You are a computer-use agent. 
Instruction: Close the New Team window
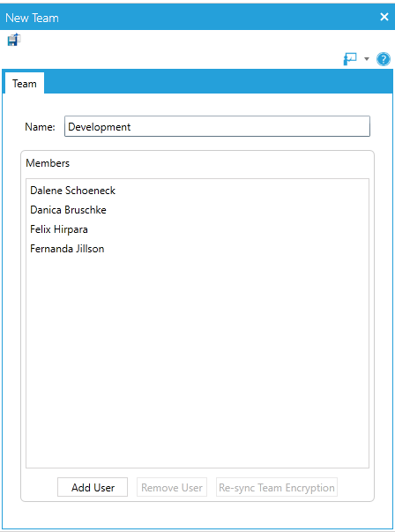click(384, 17)
